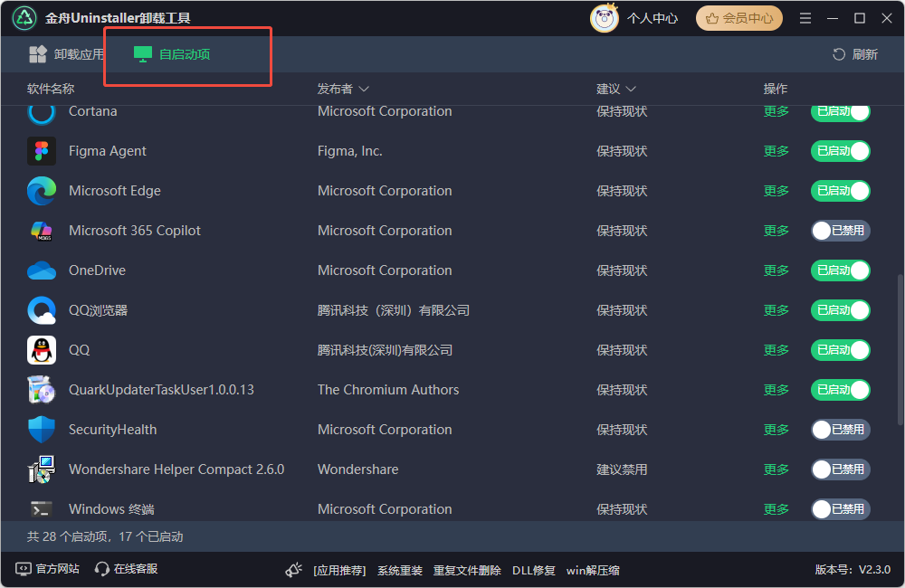
Task: Open 更多 menu for QuarkUpdaterTaskUser
Action: point(776,390)
